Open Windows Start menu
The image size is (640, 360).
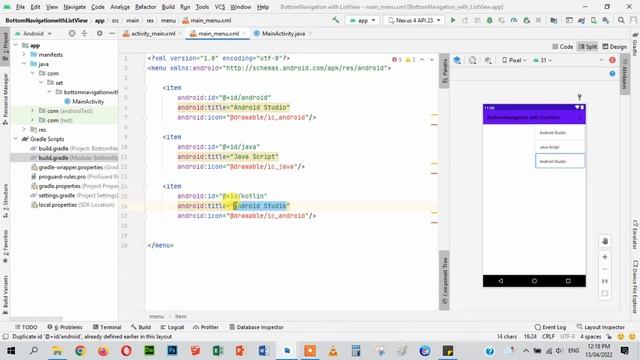[x=11, y=351]
